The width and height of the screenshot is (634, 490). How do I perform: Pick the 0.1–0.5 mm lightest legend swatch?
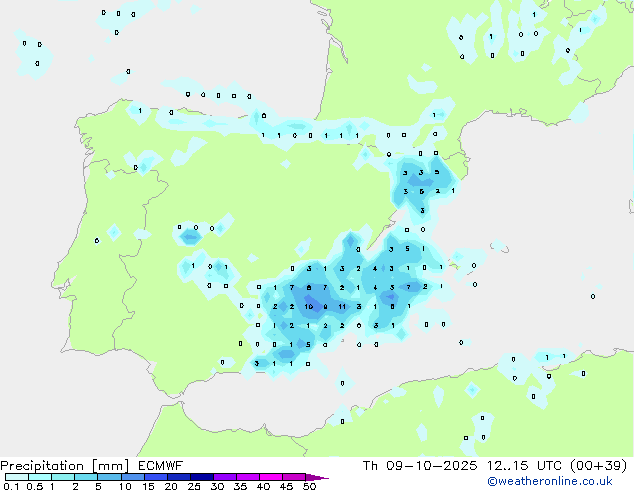[17, 477]
